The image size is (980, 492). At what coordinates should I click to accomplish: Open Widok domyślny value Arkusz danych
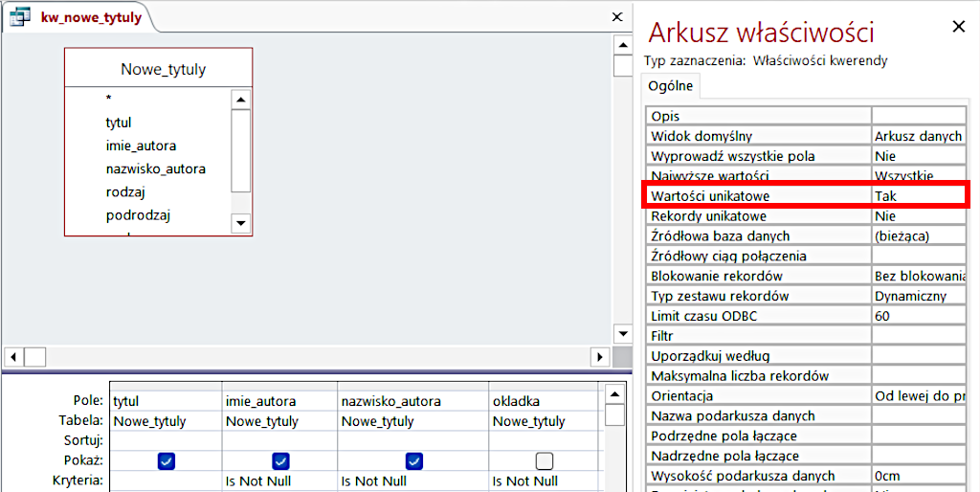(920, 136)
